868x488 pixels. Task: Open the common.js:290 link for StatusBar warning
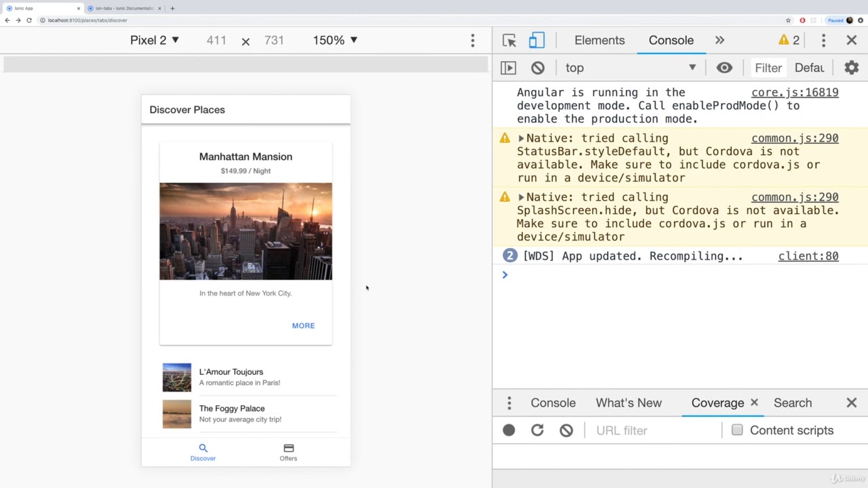point(795,138)
